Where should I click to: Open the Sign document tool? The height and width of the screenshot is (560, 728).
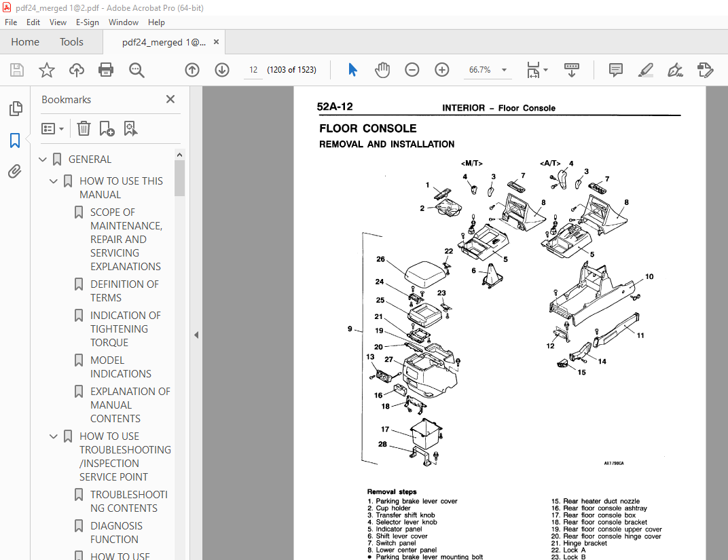675,70
